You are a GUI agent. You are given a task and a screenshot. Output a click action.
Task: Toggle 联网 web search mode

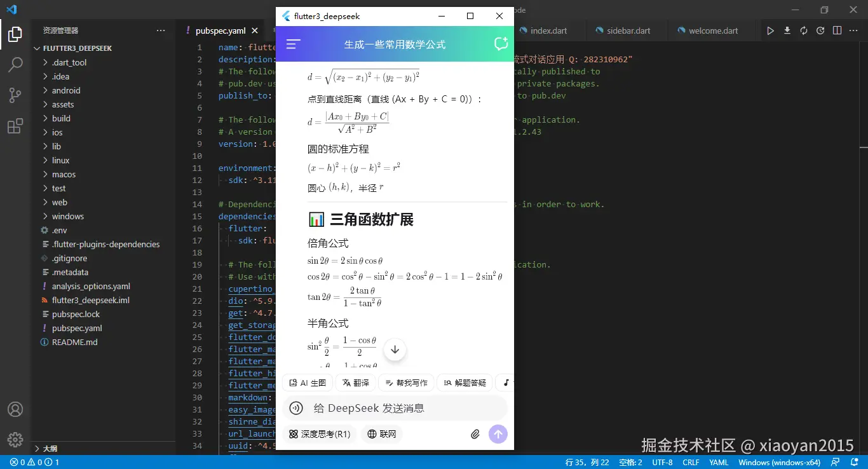coord(381,433)
